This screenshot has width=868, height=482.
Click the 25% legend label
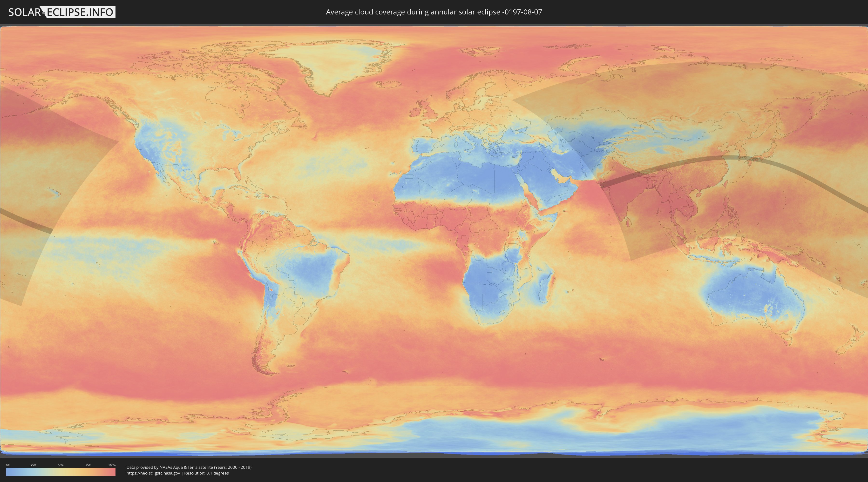(33, 465)
